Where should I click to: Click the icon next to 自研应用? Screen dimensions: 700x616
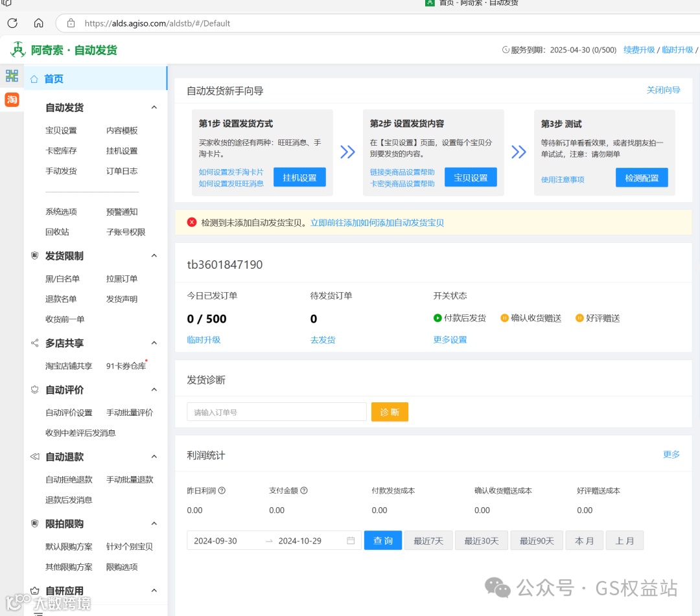tap(34, 590)
